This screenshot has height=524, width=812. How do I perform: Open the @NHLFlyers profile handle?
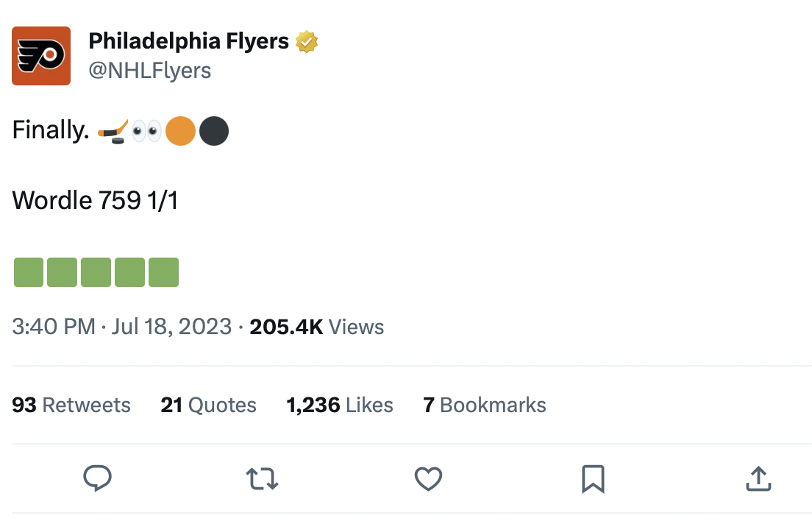pyautogui.click(x=150, y=70)
